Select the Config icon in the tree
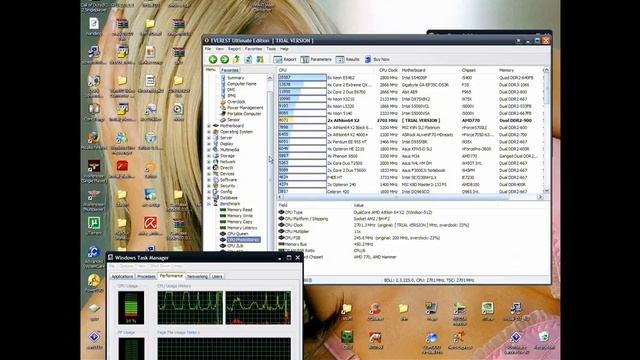The height and width of the screenshot is (360, 640). (x=216, y=192)
